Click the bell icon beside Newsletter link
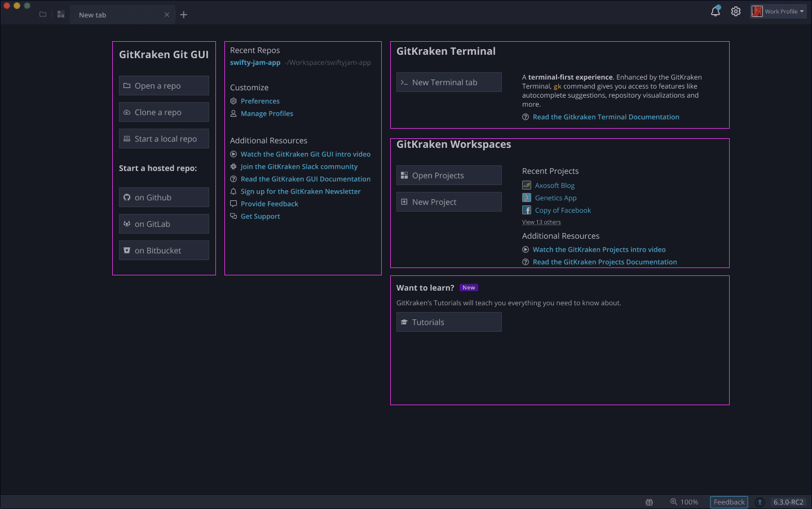This screenshot has height=509, width=812. [233, 191]
